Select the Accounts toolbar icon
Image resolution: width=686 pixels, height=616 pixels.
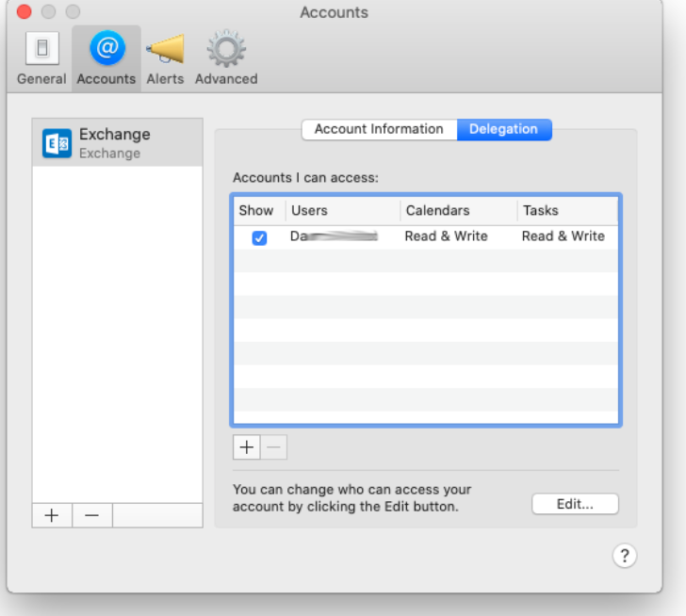pyautogui.click(x=106, y=58)
